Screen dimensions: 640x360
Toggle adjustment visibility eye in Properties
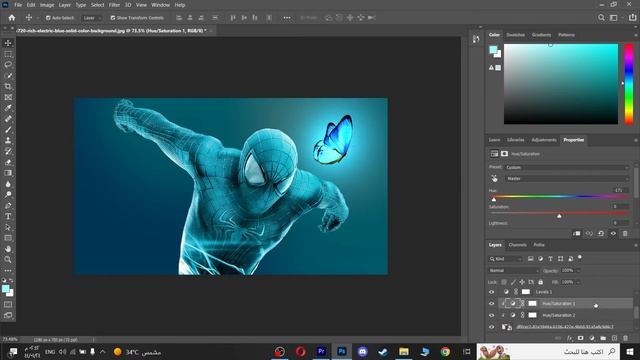[613, 233]
